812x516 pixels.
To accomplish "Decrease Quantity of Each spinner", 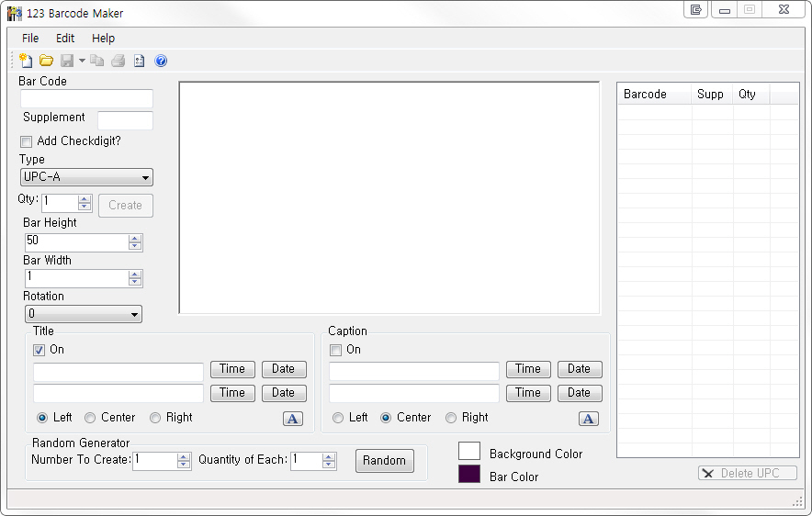I will click(x=329, y=465).
